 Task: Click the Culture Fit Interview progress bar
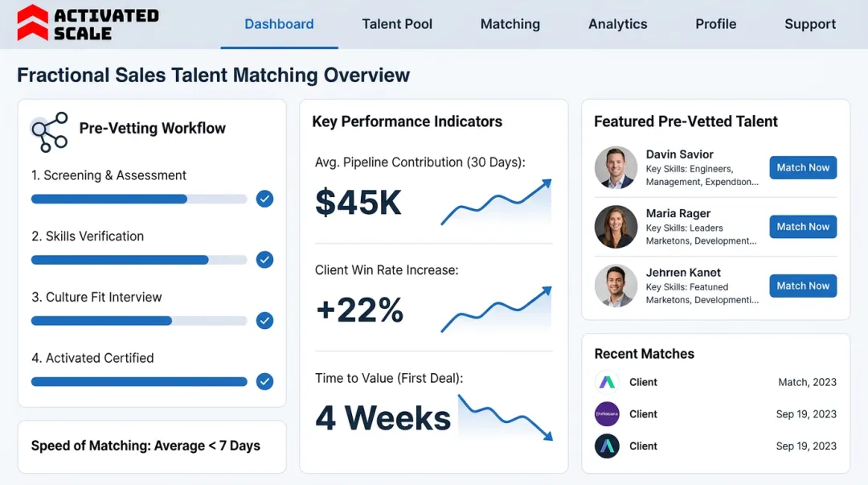[139, 321]
